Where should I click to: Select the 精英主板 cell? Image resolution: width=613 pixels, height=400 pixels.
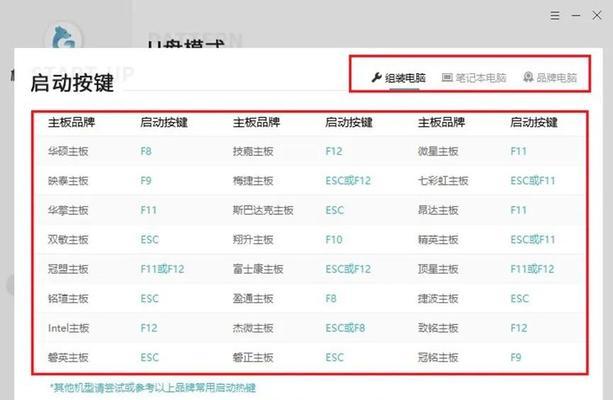click(438, 240)
